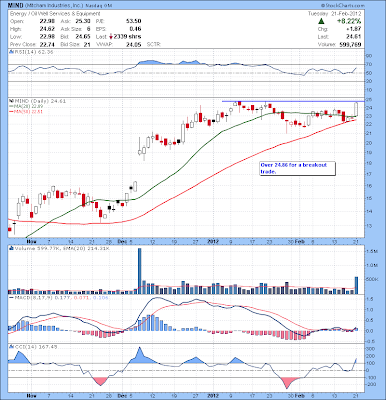The width and height of the screenshot is (386, 400).
Task: Click the SCTR label
Action: pos(154,44)
